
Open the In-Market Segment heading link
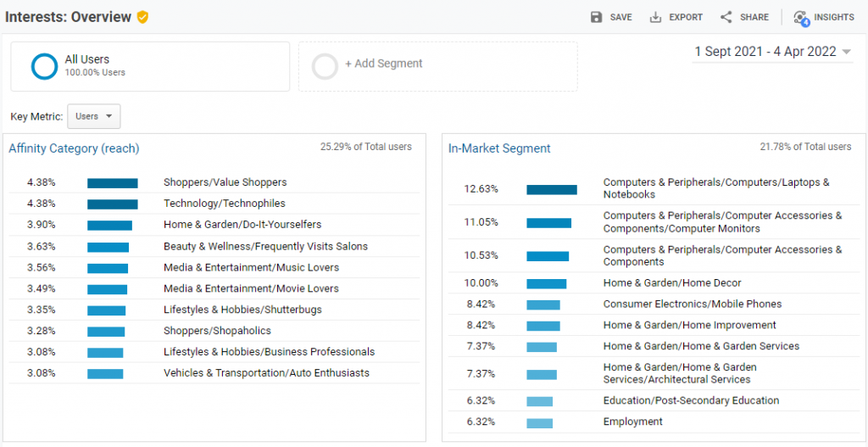pyautogui.click(x=499, y=148)
